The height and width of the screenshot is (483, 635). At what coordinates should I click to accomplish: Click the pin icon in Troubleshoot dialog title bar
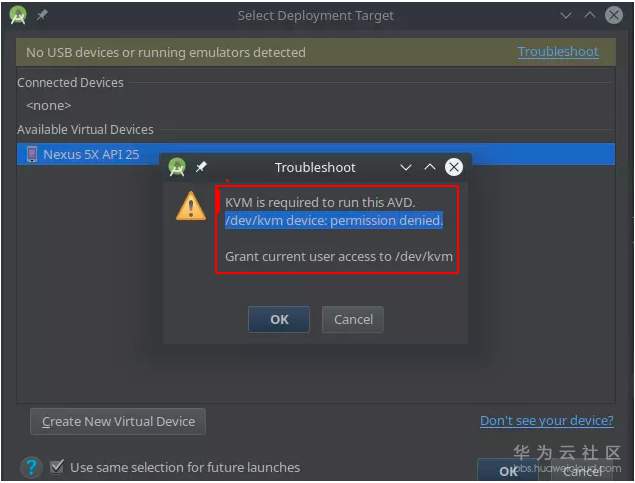(201, 167)
